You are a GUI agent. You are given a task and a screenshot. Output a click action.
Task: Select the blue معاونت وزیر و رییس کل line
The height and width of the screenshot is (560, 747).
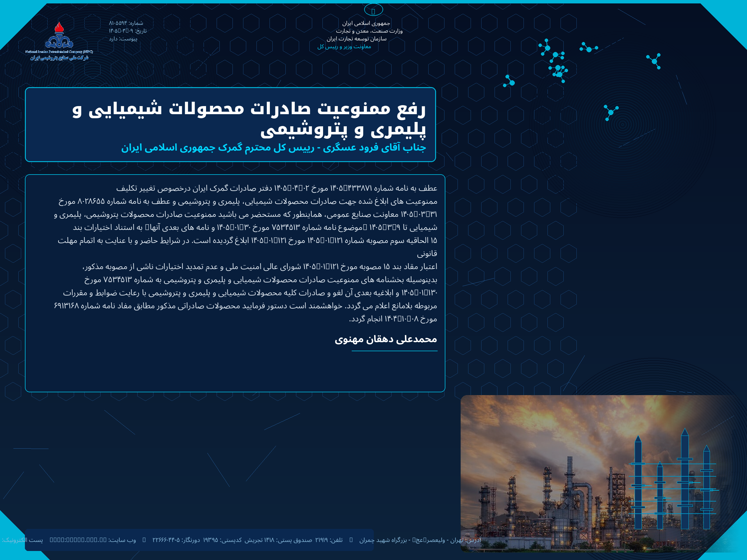344,47
